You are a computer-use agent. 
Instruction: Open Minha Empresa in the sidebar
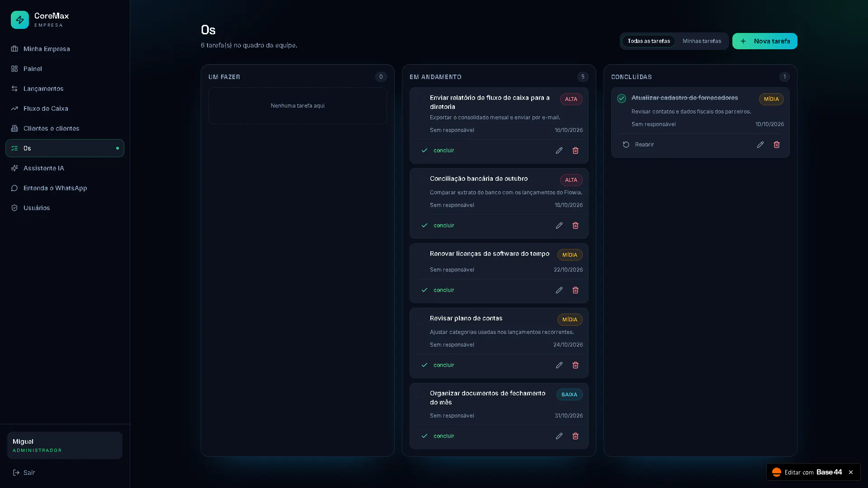(x=65, y=49)
